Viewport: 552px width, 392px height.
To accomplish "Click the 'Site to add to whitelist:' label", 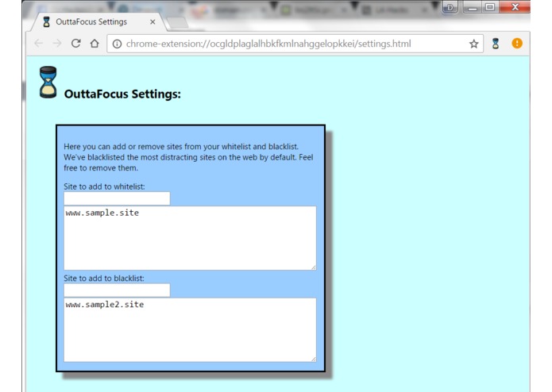I will [104, 186].
